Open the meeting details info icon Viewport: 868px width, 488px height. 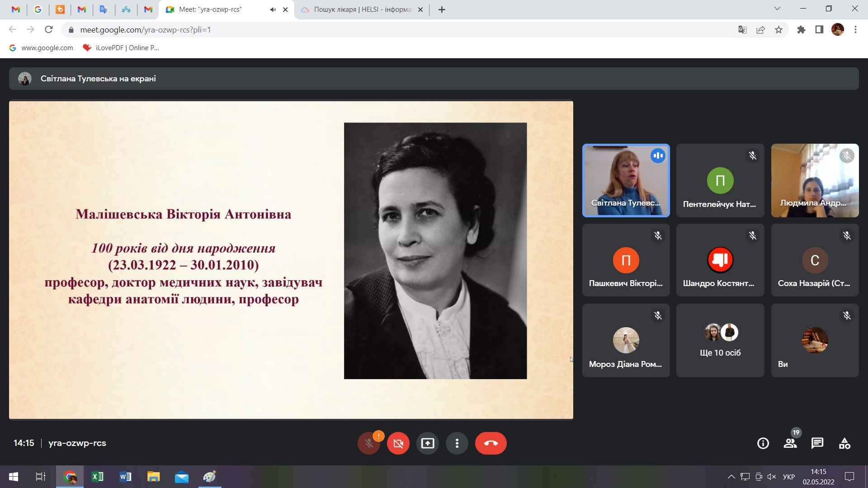point(763,443)
